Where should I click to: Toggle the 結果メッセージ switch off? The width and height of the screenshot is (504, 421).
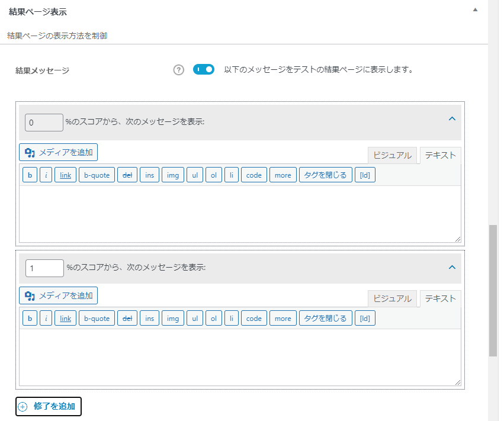204,69
